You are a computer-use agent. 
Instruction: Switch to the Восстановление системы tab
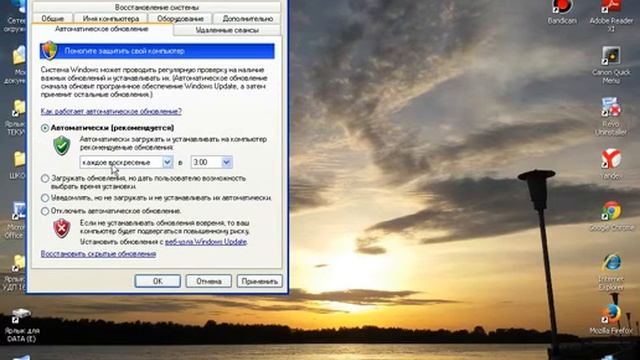pos(157,7)
